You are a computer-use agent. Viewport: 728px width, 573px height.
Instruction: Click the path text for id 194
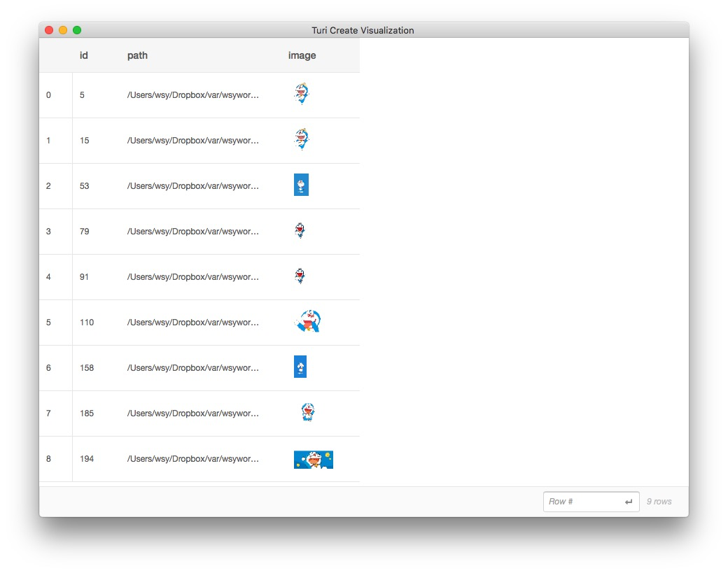(193, 459)
